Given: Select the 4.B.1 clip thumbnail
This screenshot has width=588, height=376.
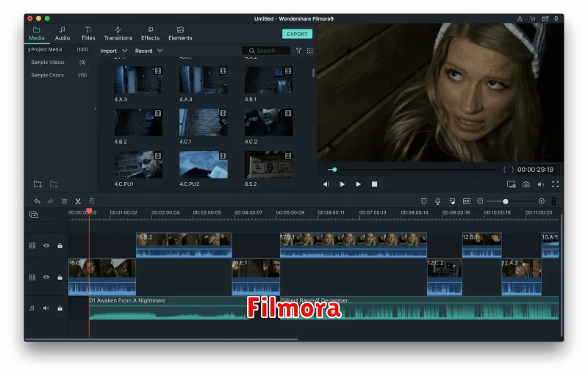Looking at the screenshot, I should pyautogui.click(x=268, y=80).
